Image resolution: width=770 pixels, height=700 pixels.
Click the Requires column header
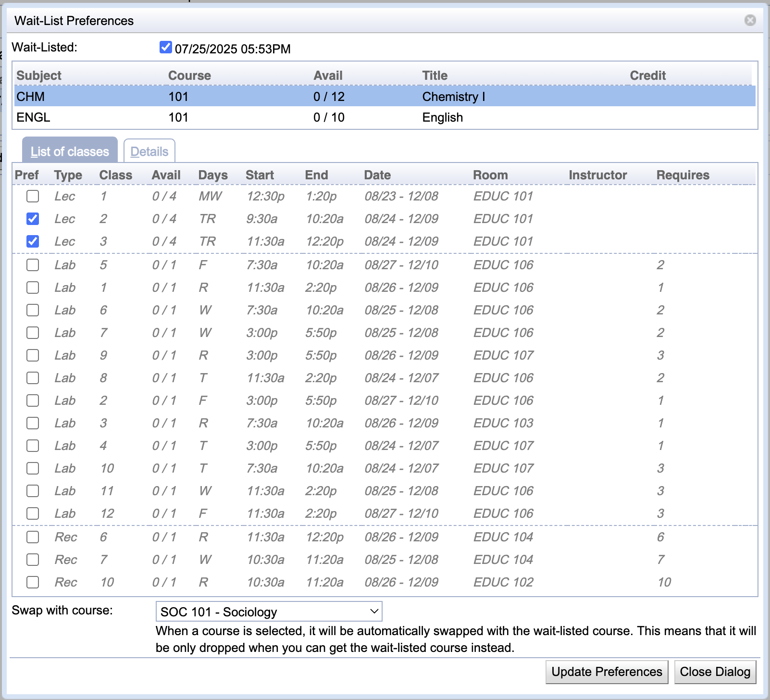(x=683, y=175)
